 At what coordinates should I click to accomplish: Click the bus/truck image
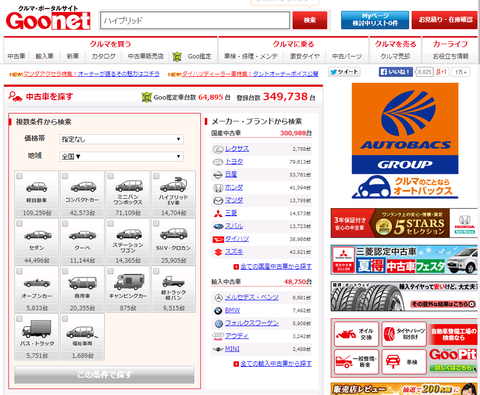pos(37,329)
